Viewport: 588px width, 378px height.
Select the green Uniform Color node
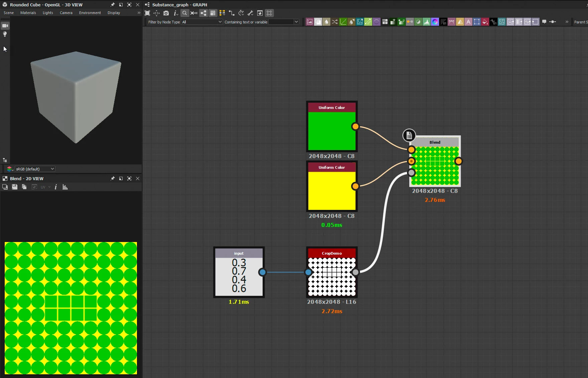point(332,127)
